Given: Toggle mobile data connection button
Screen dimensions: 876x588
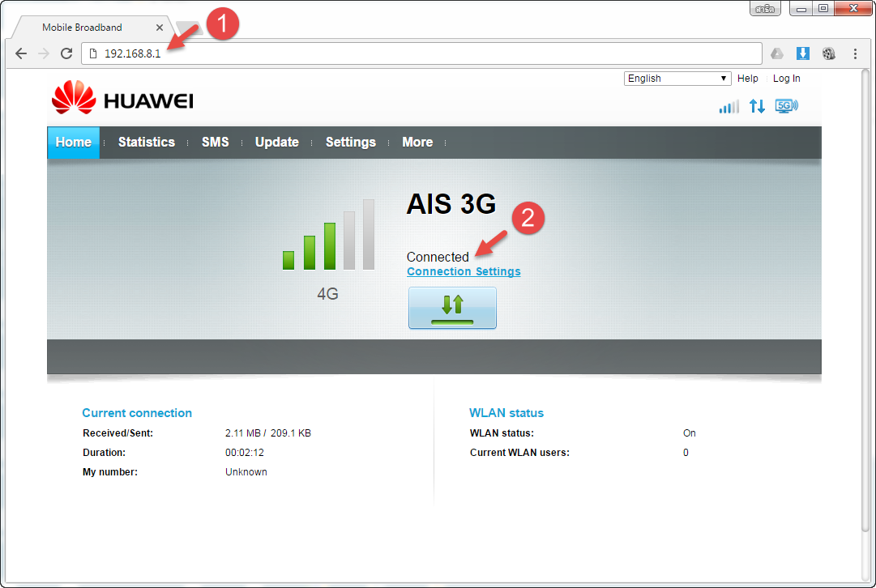Looking at the screenshot, I should pos(452,308).
